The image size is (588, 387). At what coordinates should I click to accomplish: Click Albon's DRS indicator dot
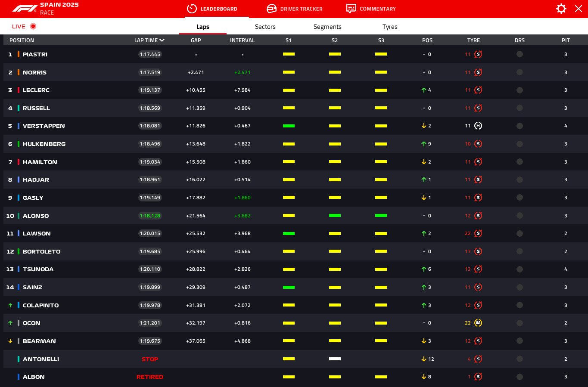coord(520,377)
